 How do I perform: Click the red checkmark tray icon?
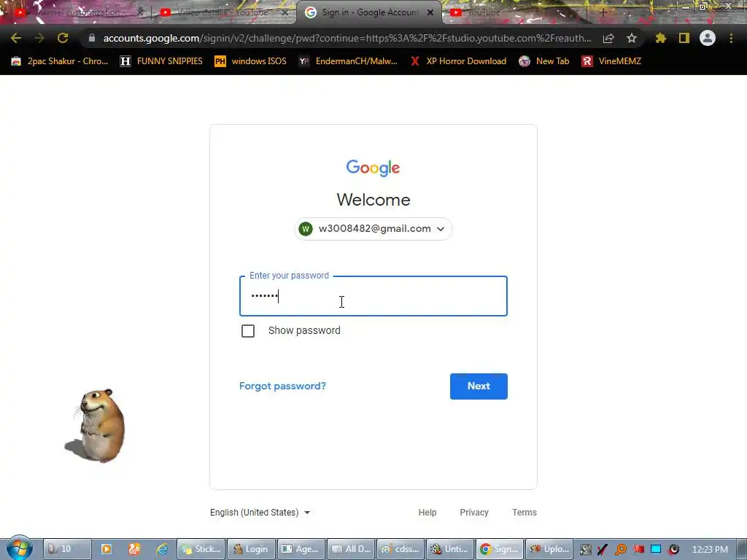[x=603, y=550]
